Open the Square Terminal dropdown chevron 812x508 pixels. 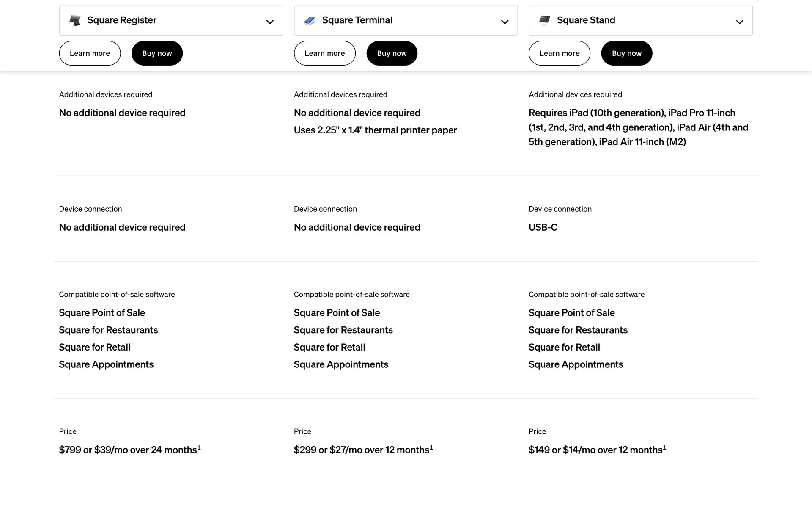point(505,22)
